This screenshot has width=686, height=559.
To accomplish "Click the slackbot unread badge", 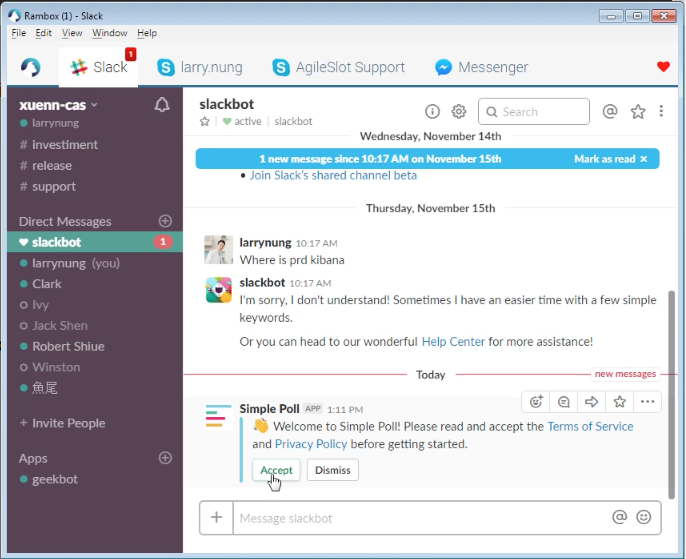I will 162,242.
